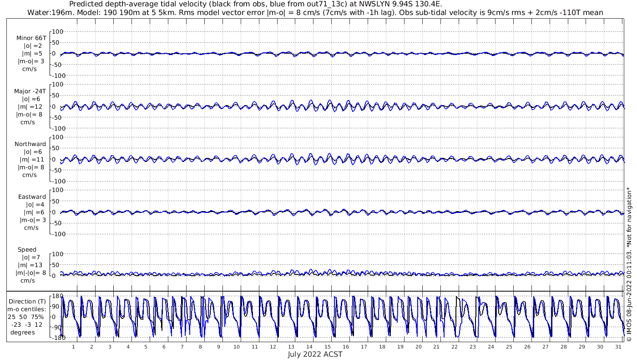Click the IMOS copyright text on right edge
Image resolution: width=637 pixels, height=364 pixels.
pos(629,264)
